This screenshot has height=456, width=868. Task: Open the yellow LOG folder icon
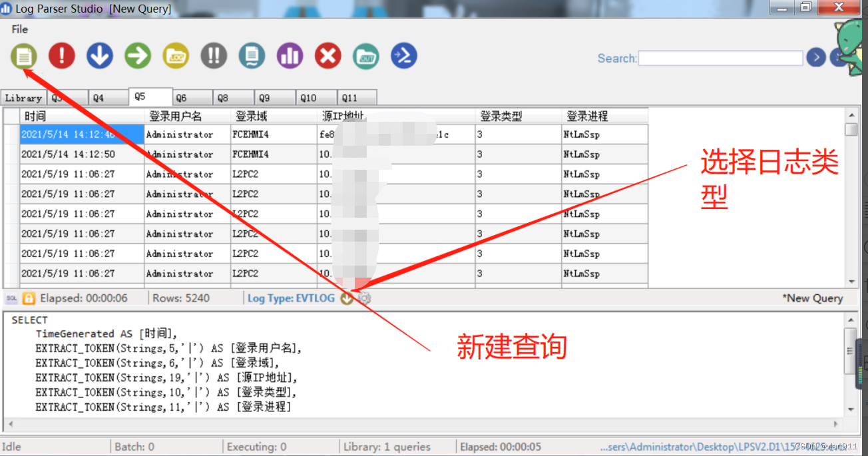(176, 56)
